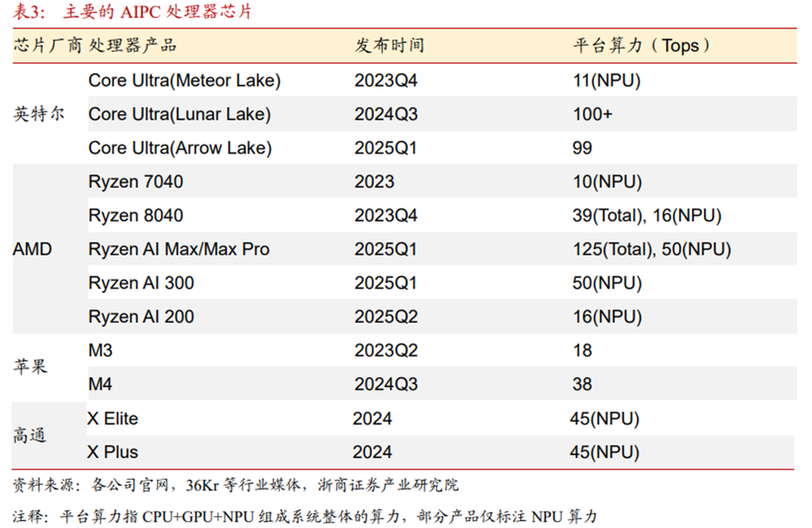The height and width of the screenshot is (528, 812).
Task: Select release date '2023Q2' for M3
Action: click(385, 350)
